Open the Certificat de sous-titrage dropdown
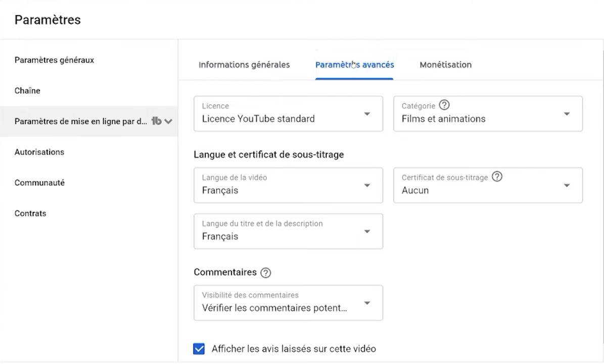This screenshot has width=604, height=364. coord(488,185)
